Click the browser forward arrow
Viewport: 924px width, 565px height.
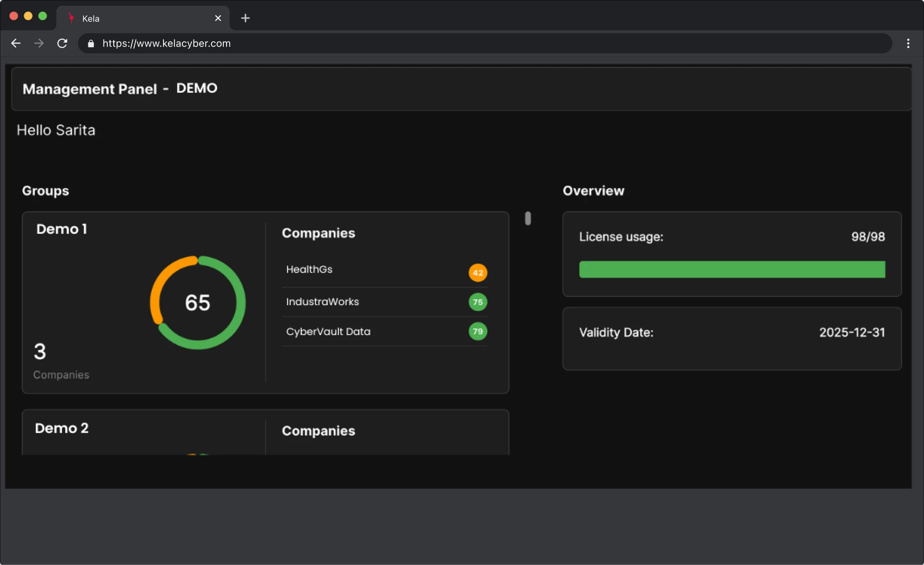pos(39,43)
